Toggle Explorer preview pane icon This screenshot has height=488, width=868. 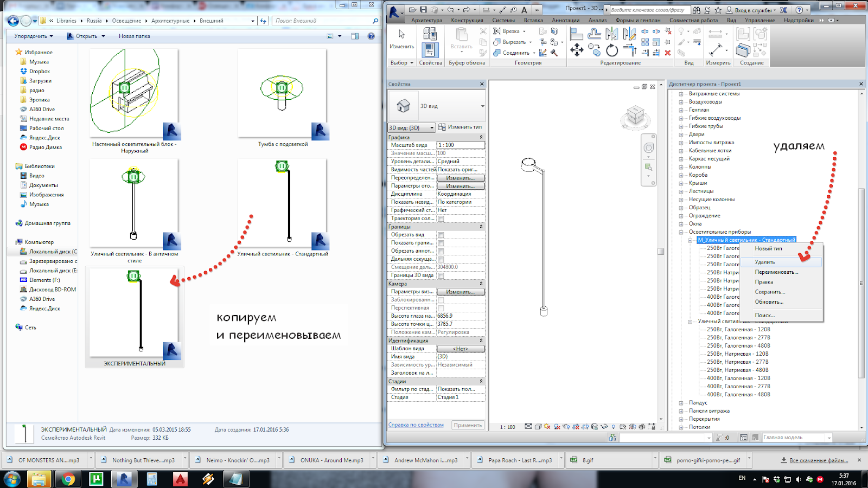(x=355, y=36)
